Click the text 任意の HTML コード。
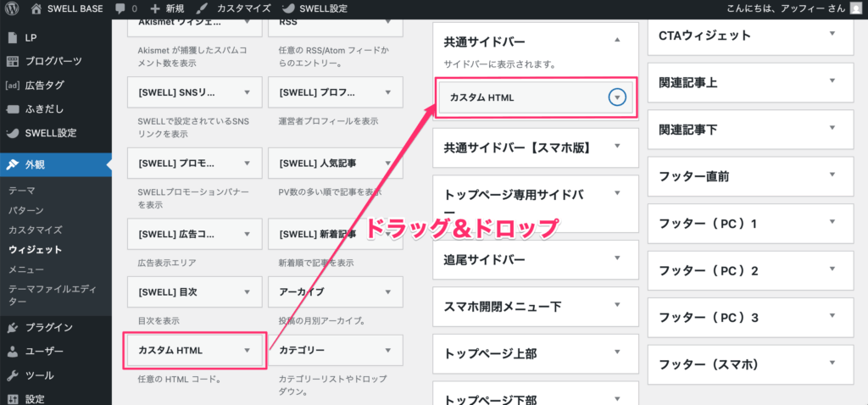 point(180,380)
